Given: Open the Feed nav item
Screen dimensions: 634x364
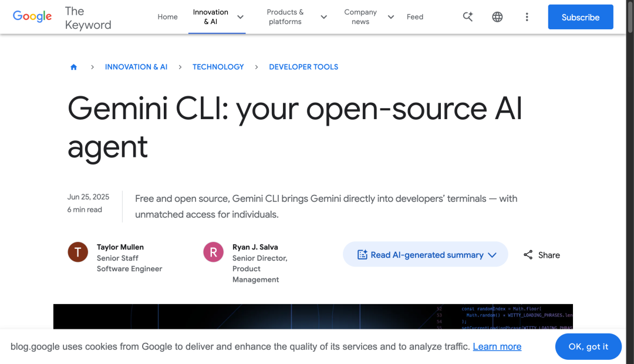Looking at the screenshot, I should [x=415, y=17].
